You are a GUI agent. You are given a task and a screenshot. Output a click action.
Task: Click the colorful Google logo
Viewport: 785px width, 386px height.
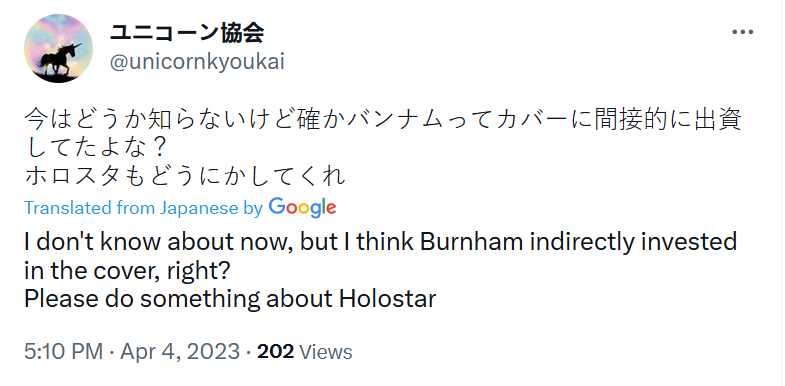click(x=302, y=208)
